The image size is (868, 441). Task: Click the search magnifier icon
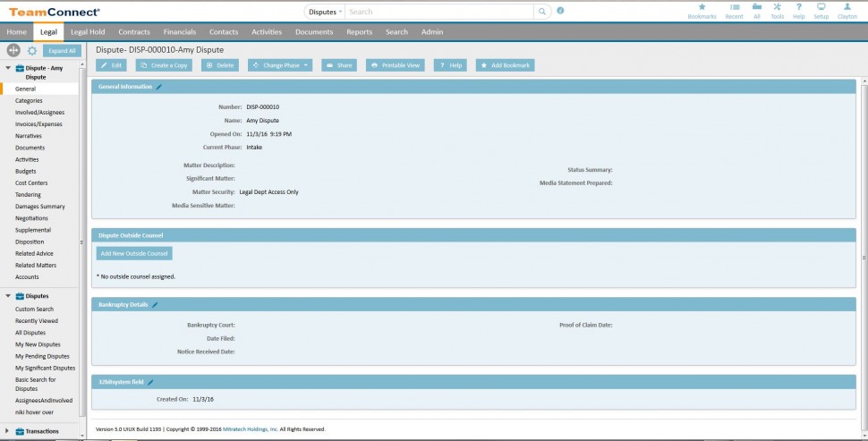(542, 12)
